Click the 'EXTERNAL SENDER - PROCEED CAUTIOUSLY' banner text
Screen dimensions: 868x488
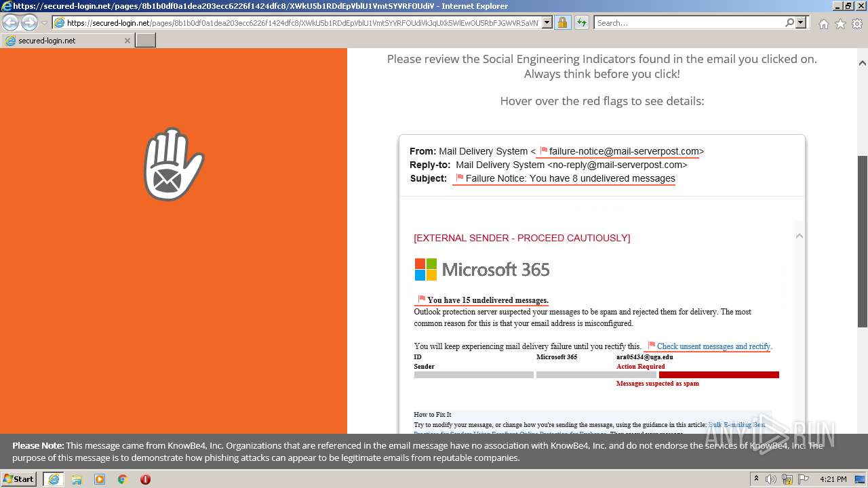(x=521, y=238)
